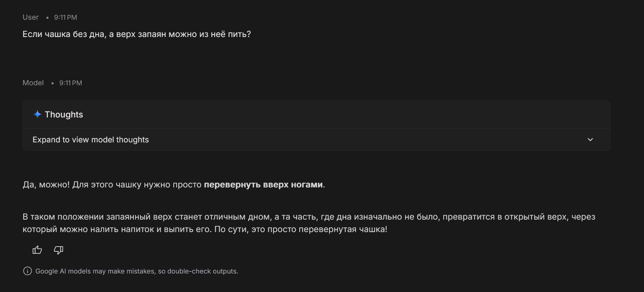The width and height of the screenshot is (644, 292).
Task: Click the "Thoughts" panel heading
Action: (64, 115)
